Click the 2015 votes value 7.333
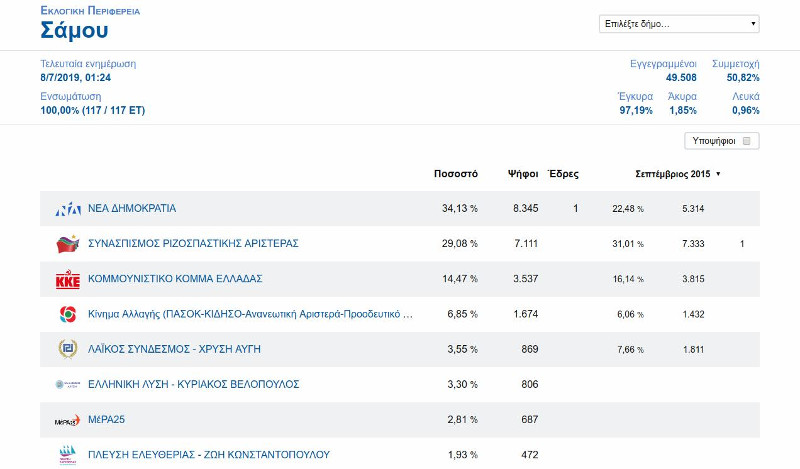Viewport: 800px width, 469px height. [x=693, y=244]
